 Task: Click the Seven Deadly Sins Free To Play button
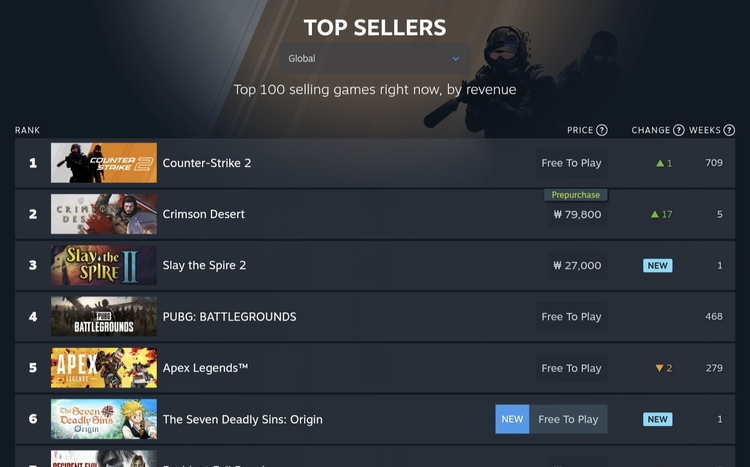point(568,419)
